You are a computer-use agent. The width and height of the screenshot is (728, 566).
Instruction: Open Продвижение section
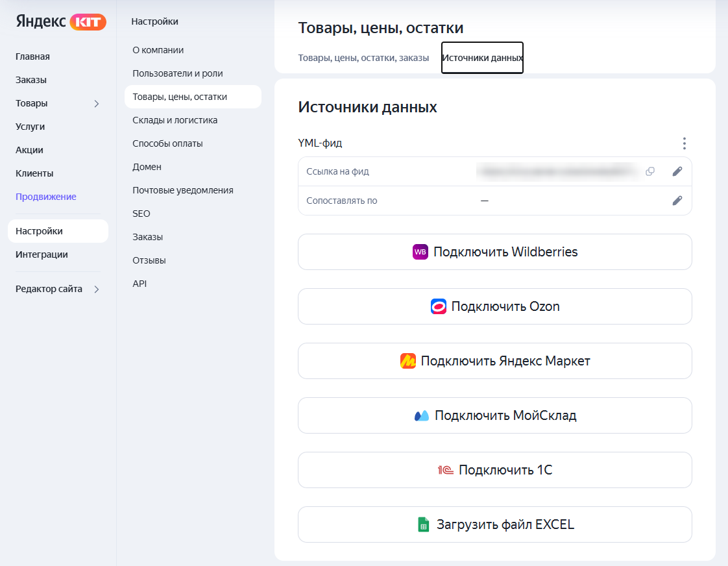(46, 197)
